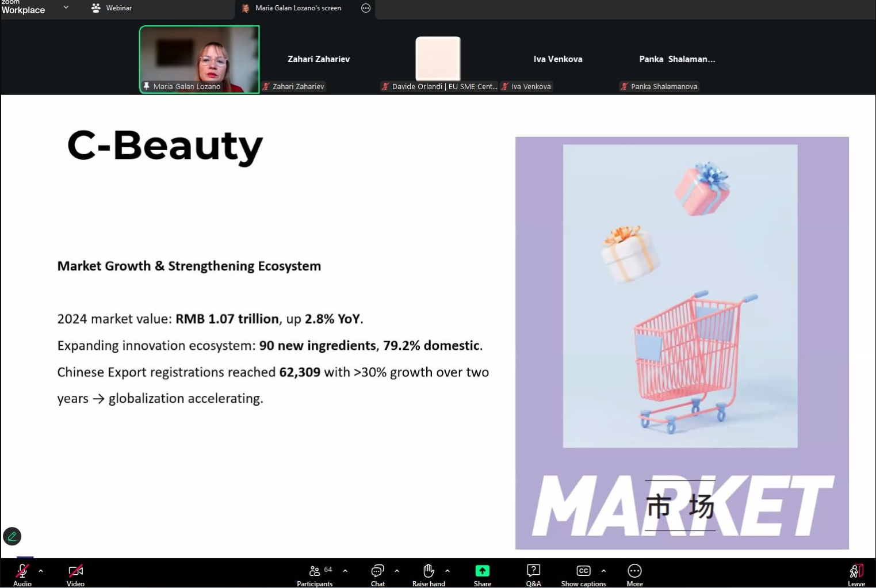This screenshot has height=588, width=876.
Task: Select the Webinar tab
Action: pos(112,8)
